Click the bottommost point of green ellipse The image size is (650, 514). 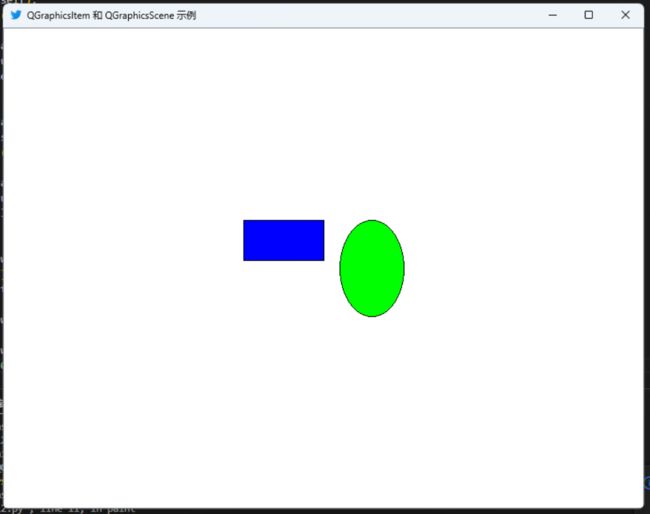tap(372, 315)
